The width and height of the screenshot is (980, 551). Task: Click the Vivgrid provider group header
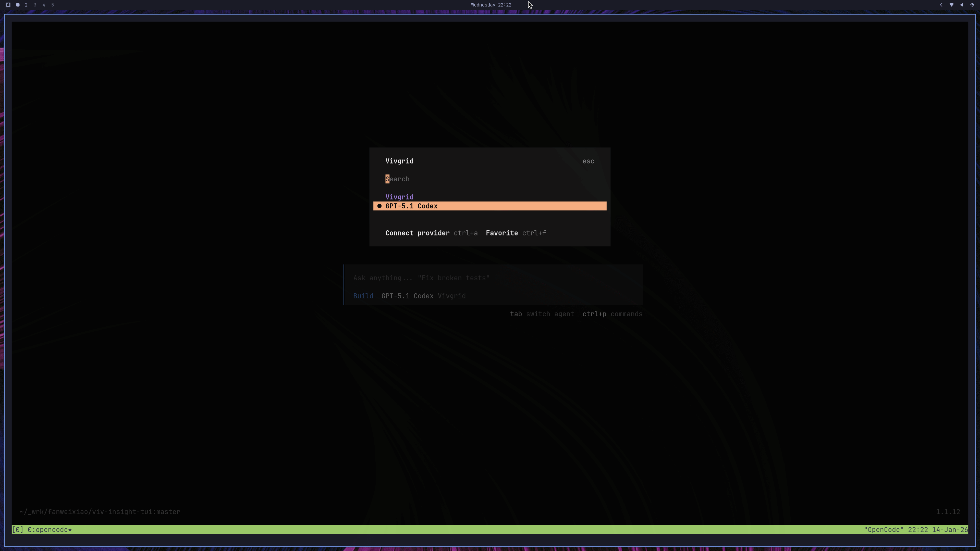[x=399, y=197]
